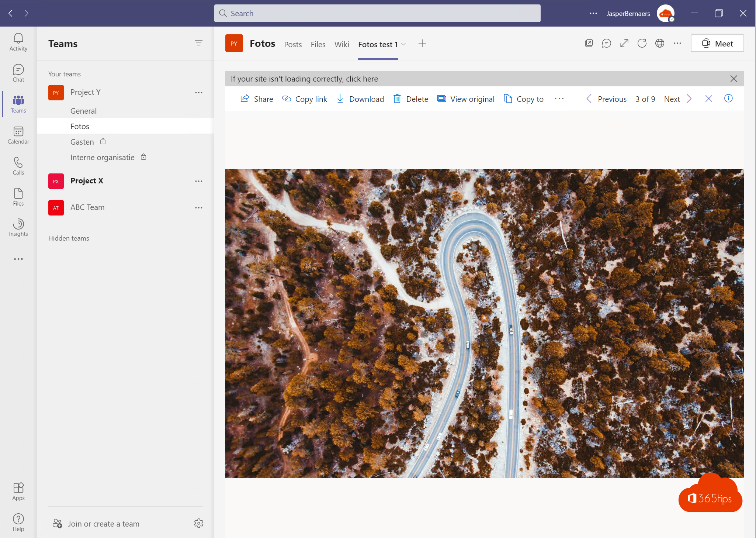Click the search input field
The height and width of the screenshot is (538, 756).
tap(378, 13)
